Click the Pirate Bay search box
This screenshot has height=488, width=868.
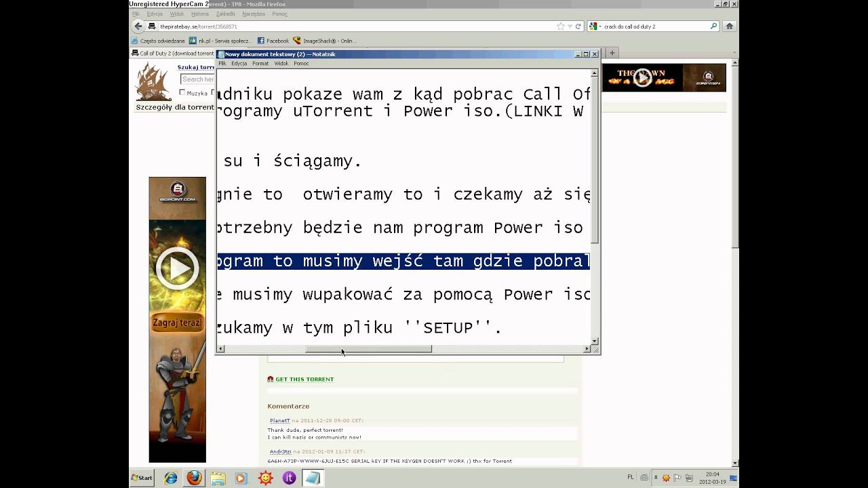[x=197, y=79]
